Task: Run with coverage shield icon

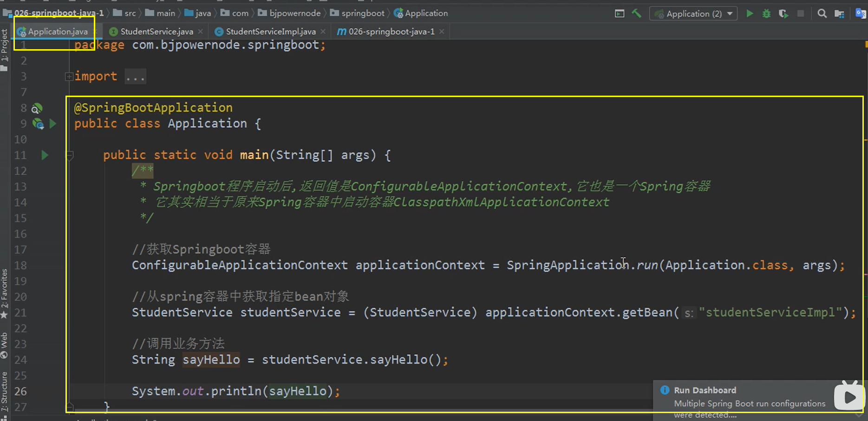Action: [783, 13]
